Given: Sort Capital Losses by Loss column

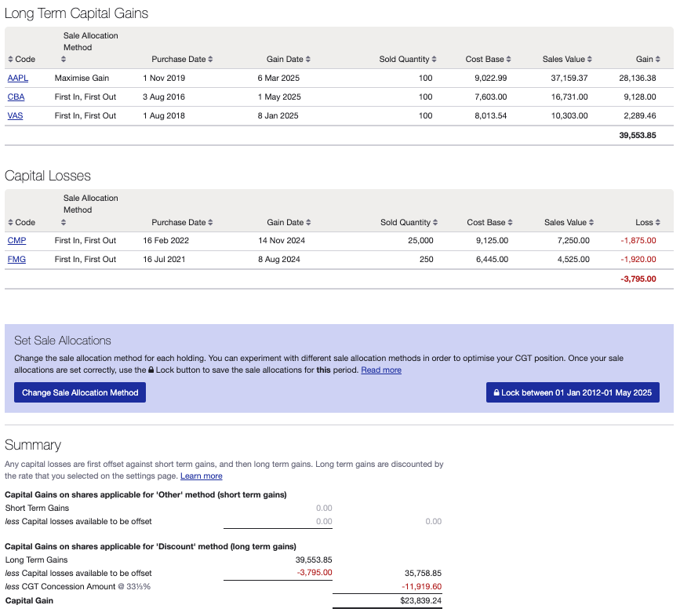Looking at the screenshot, I should (x=648, y=222).
